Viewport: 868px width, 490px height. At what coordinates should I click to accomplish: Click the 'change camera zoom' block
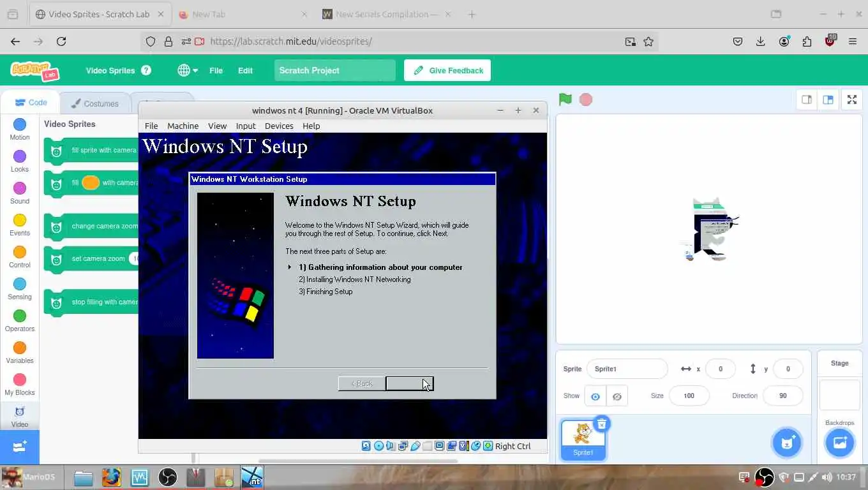91,226
